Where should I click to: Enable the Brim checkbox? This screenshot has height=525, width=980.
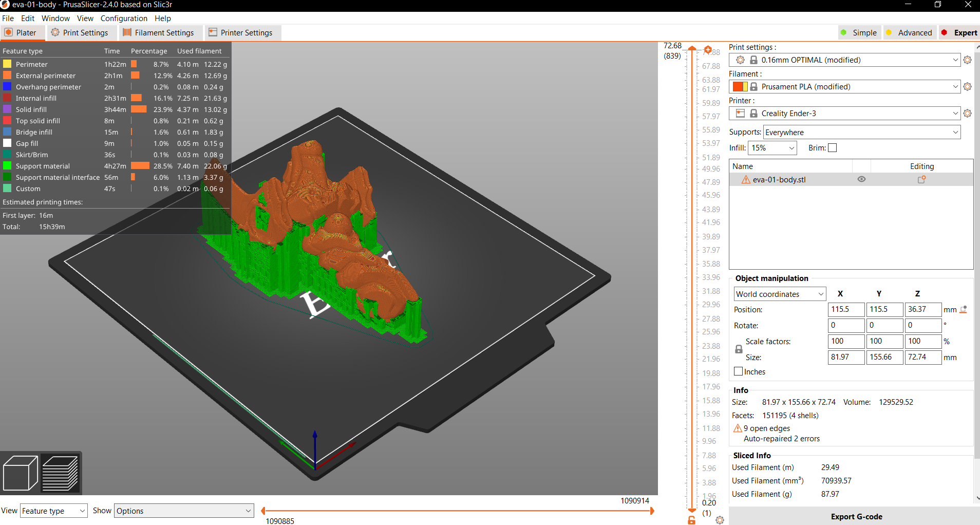[x=833, y=147]
